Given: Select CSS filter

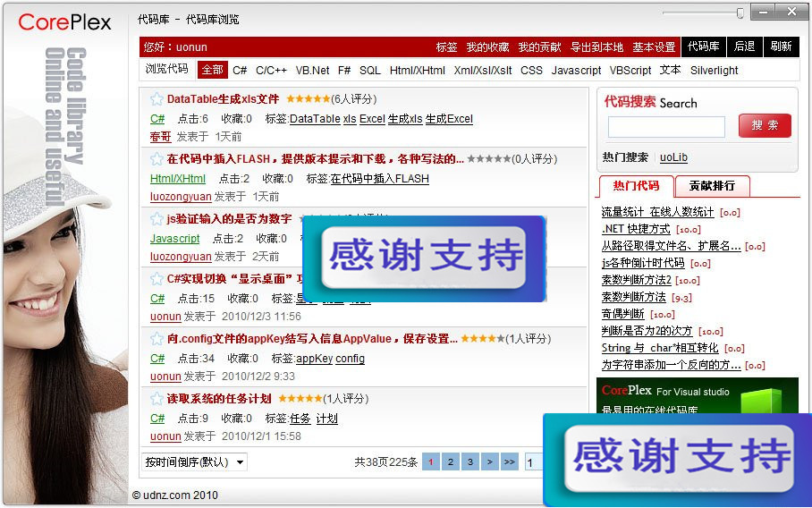Looking at the screenshot, I should pos(531,71).
